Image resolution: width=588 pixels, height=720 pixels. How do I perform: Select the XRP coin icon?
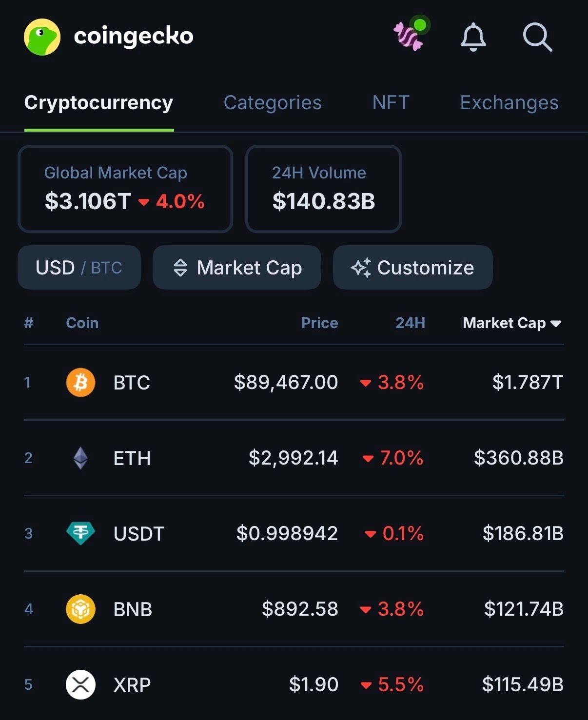[80, 684]
